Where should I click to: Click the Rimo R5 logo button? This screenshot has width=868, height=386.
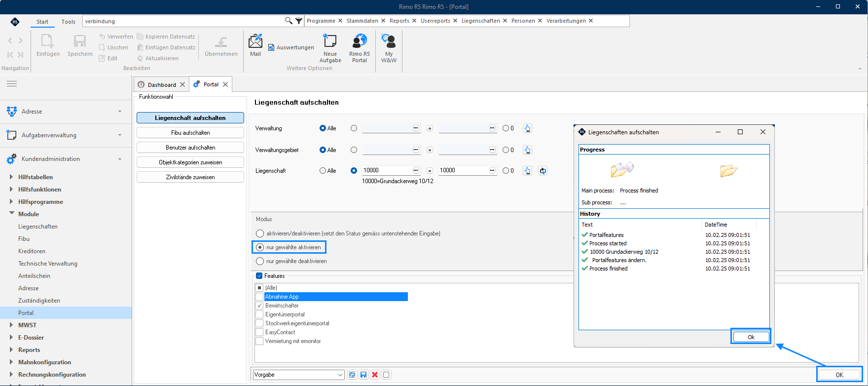[x=15, y=22]
